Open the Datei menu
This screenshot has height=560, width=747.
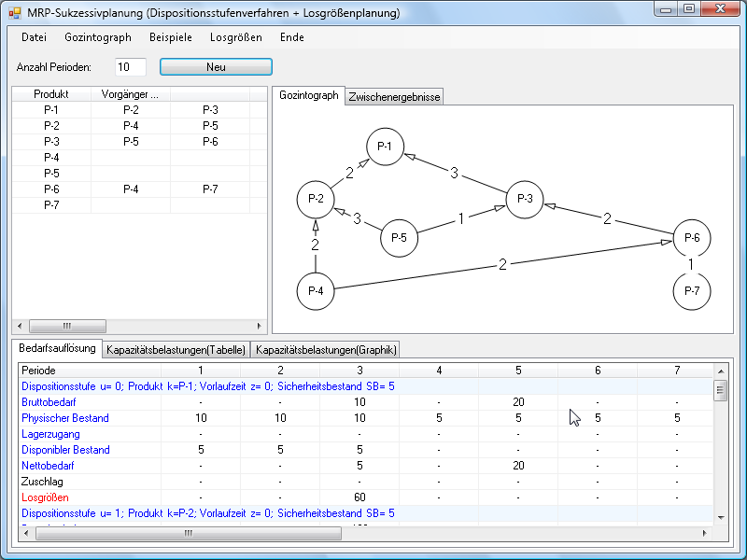[34, 37]
